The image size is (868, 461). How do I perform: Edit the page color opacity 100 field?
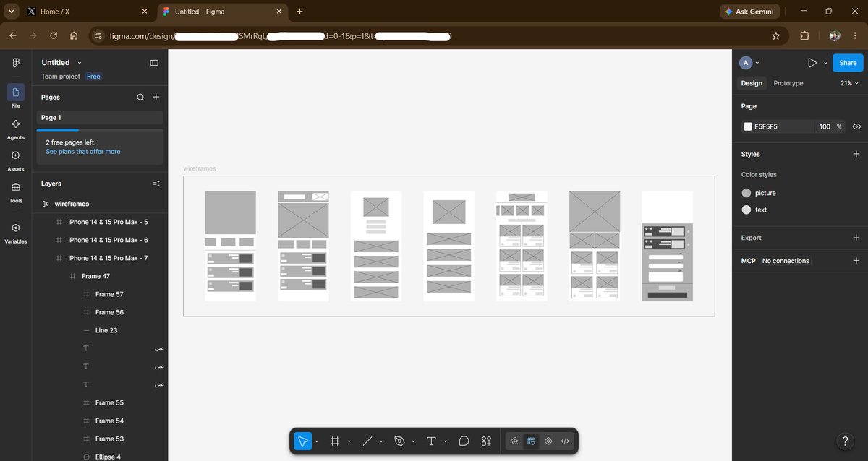(x=825, y=126)
